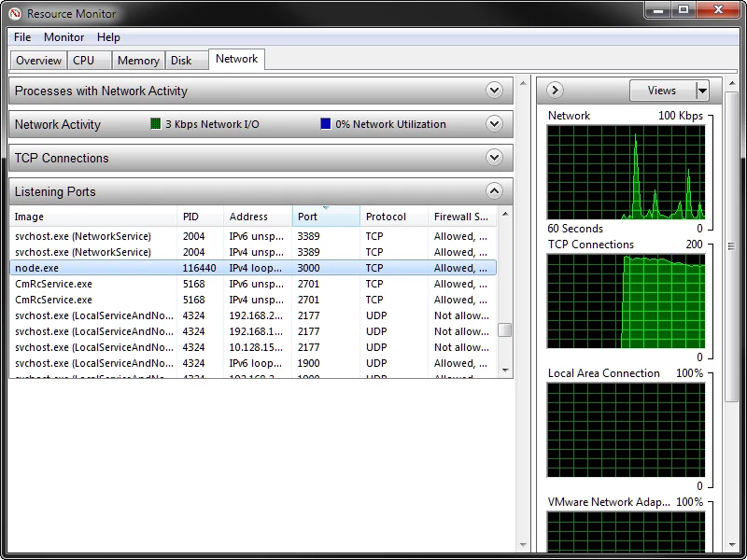Collapse the right-side graphs panel arrow
This screenshot has width=747, height=560.
tap(554, 90)
